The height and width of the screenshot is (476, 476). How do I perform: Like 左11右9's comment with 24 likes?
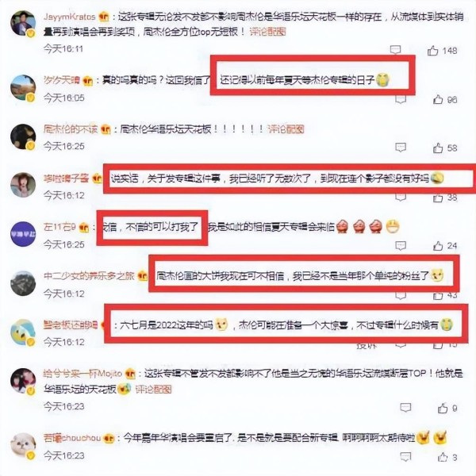coord(438,246)
